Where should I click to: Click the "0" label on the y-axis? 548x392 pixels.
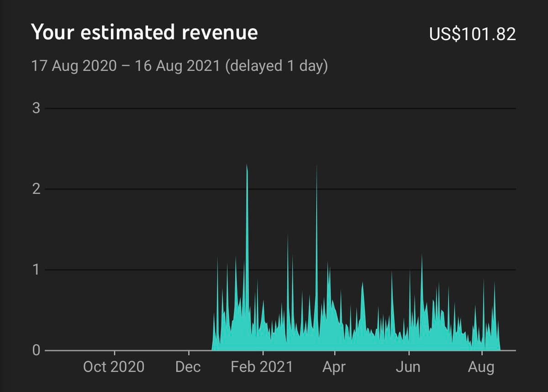pyautogui.click(x=36, y=350)
